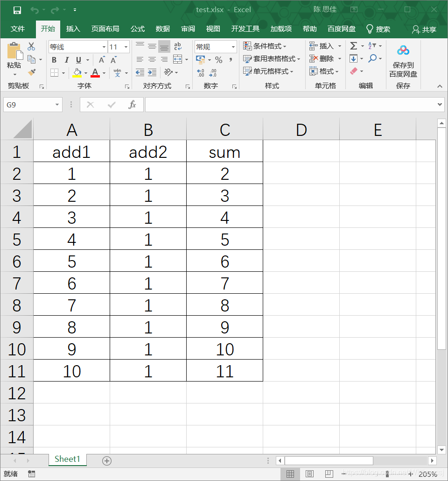This screenshot has height=481, width=448.
Task: Apply the red font color A
Action: (x=95, y=73)
